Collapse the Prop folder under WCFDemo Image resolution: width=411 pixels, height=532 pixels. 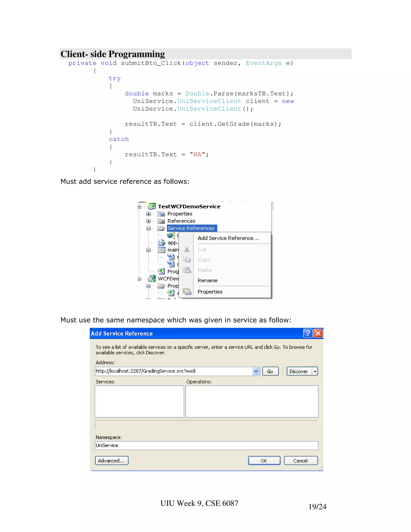coord(148,286)
